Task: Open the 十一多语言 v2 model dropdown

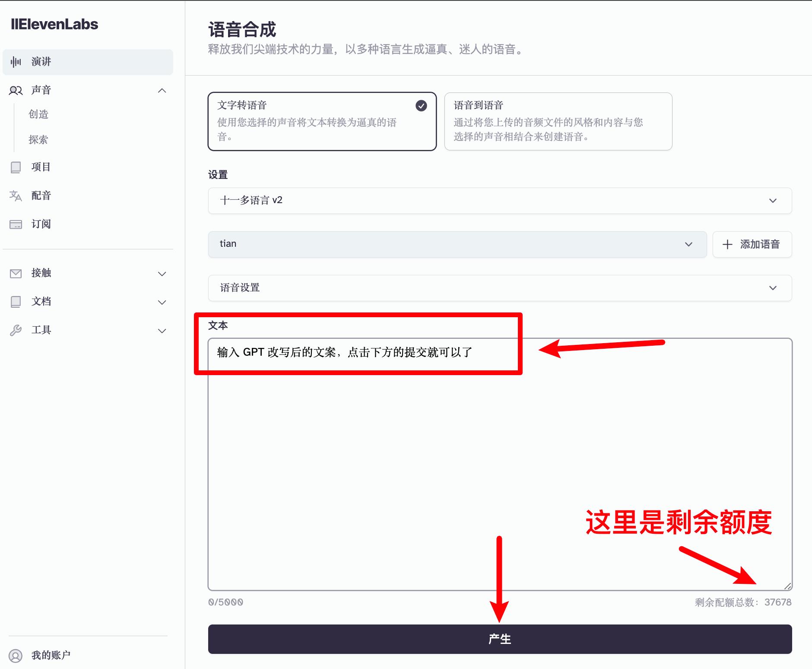Action: pos(499,201)
